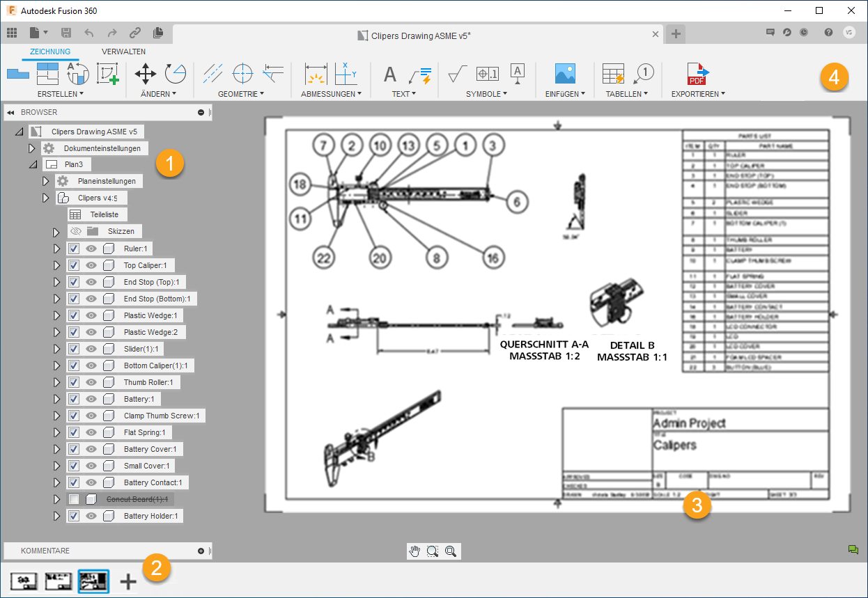Add a new sheet with the plus button

[x=128, y=581]
